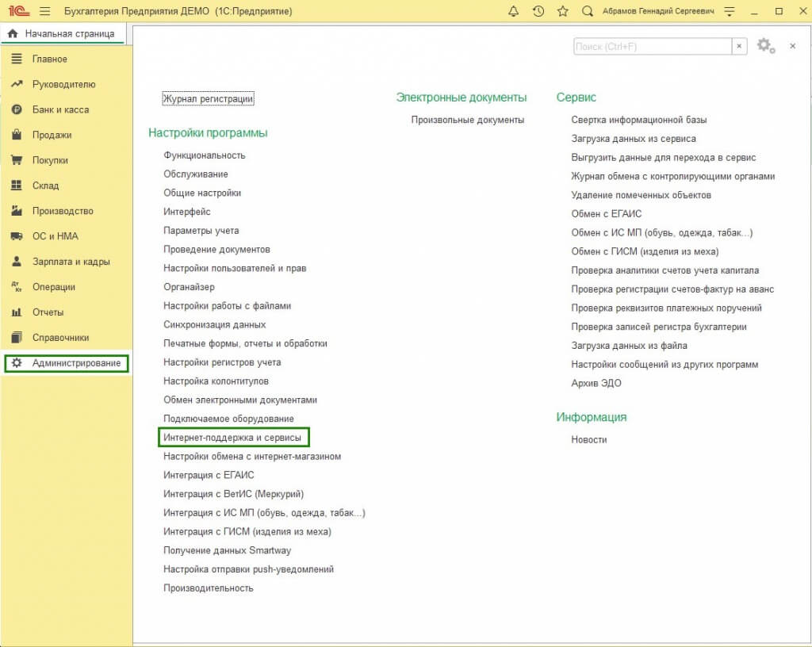The image size is (812, 647).
Task: Open Удаление помеченных объектов
Action: [641, 195]
